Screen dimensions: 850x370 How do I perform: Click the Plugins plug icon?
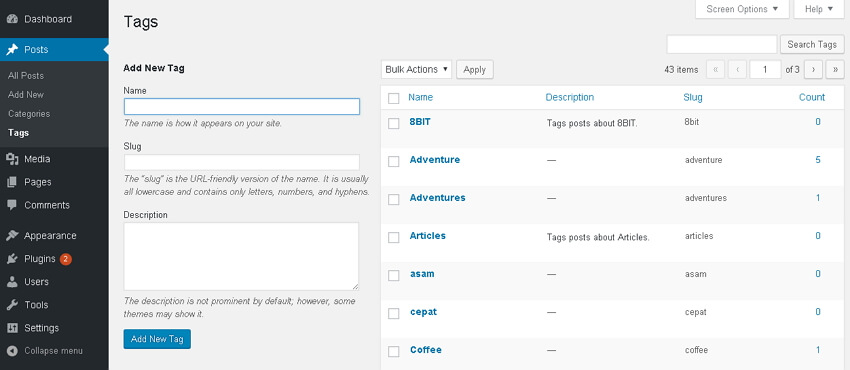pos(12,259)
